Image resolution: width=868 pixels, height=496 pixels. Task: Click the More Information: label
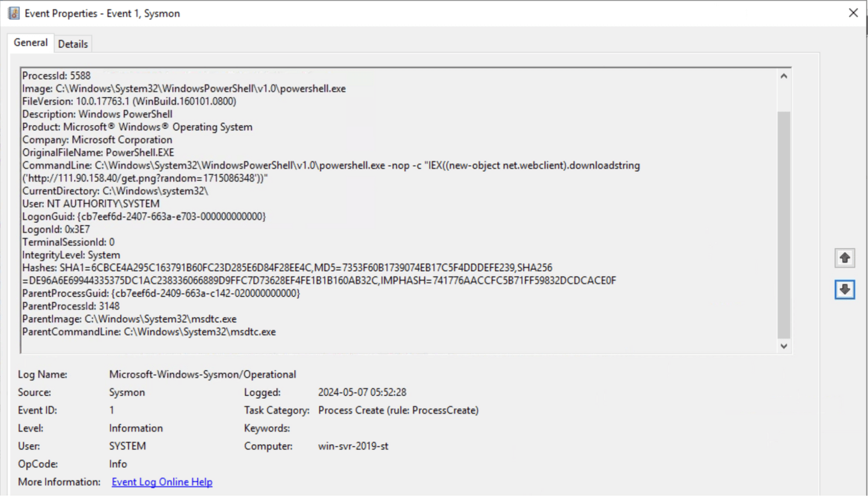(60, 482)
